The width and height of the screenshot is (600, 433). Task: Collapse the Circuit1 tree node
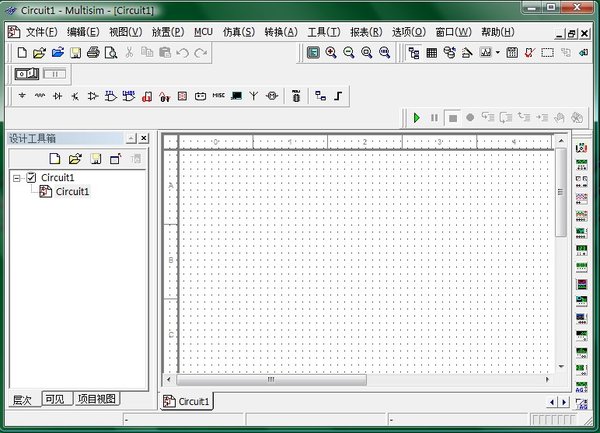pyautogui.click(x=17, y=177)
